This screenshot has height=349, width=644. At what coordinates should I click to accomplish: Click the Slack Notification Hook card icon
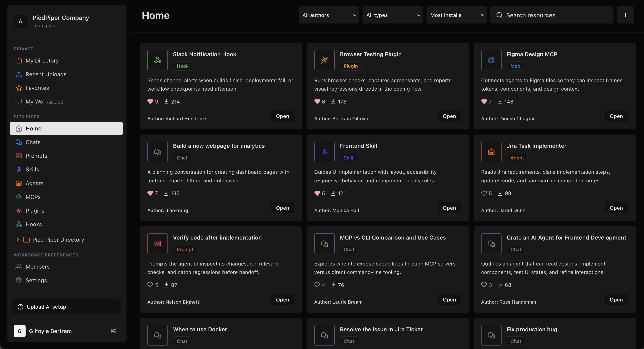point(157,60)
